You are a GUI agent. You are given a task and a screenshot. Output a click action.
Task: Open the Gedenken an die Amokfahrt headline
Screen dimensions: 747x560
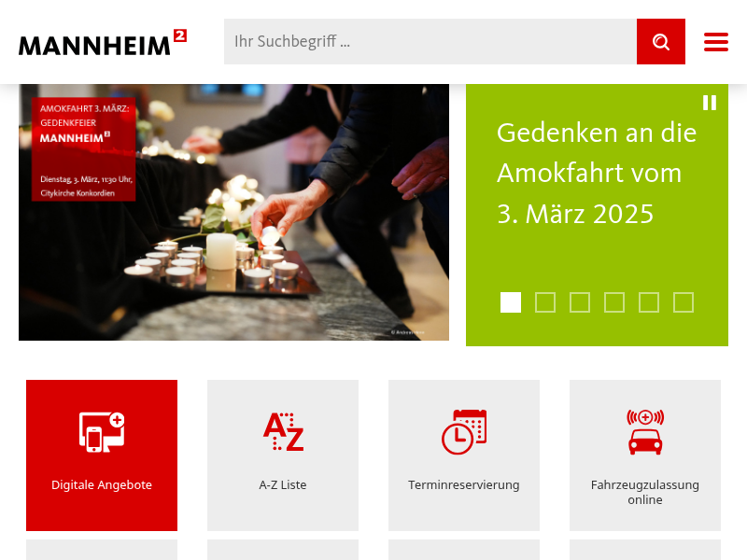point(597,173)
